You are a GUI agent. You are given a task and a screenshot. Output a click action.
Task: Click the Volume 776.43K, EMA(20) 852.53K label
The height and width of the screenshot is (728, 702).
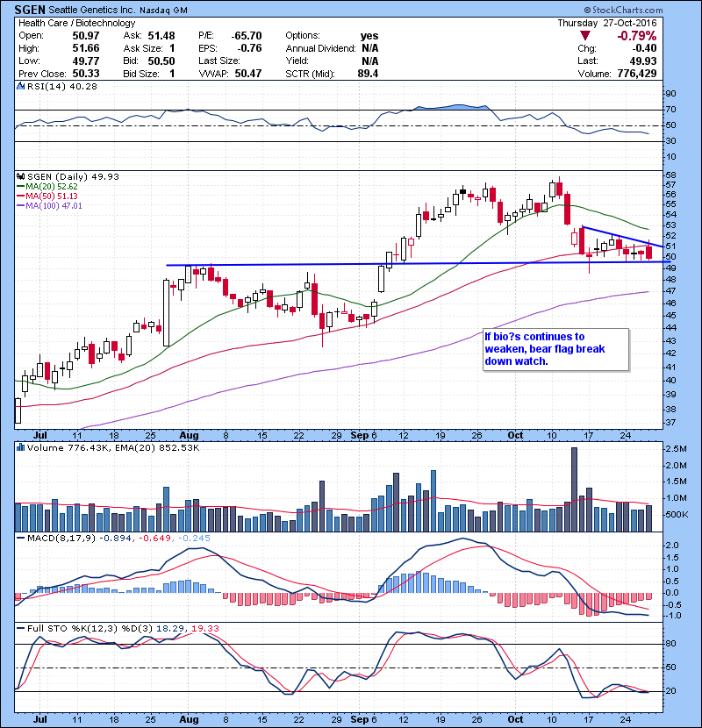pos(113,447)
